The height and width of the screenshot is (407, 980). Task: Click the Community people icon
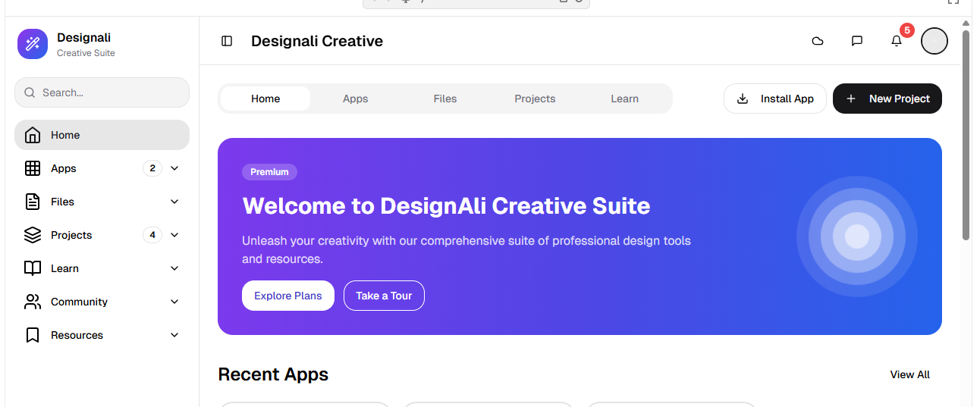33,302
